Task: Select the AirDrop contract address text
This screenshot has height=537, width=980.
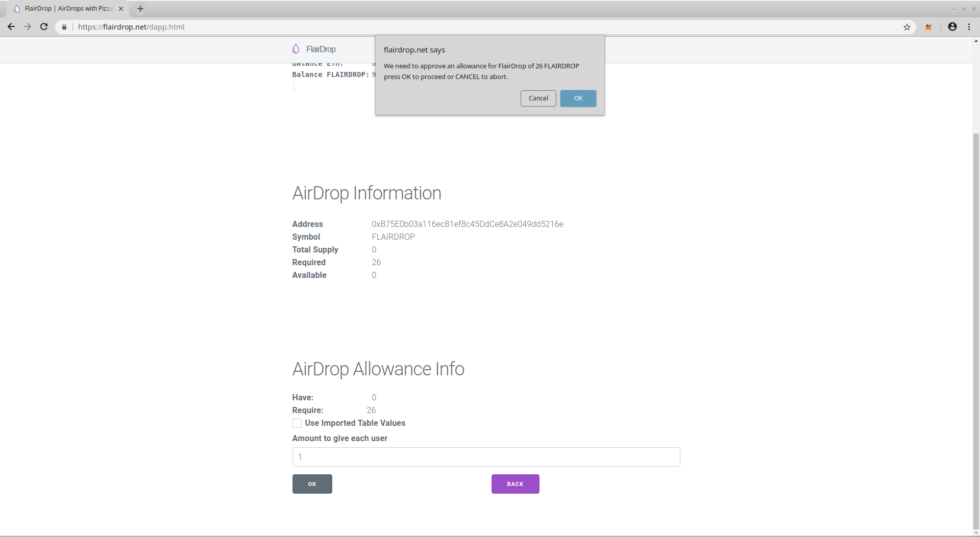Action: [x=468, y=224]
